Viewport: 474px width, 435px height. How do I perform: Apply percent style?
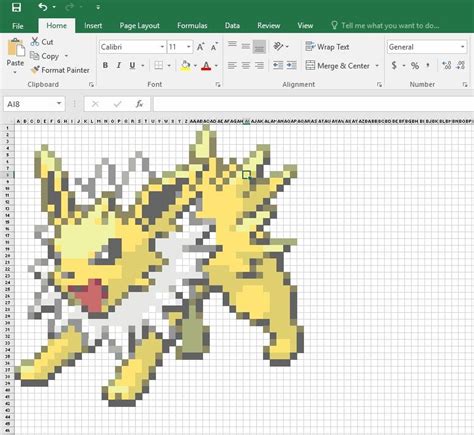(x=415, y=65)
